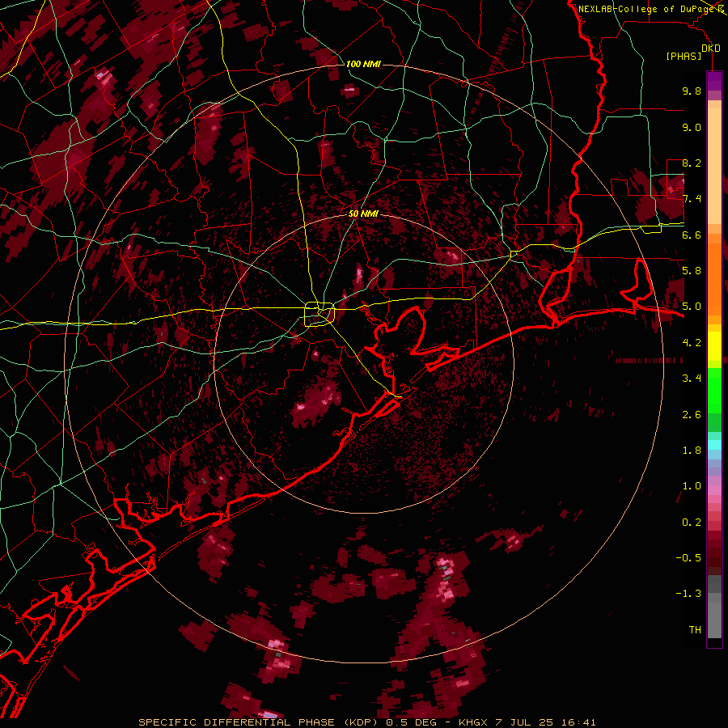728x728 pixels.
Task: Click the 50 NMI range ring label
Action: [x=363, y=214]
